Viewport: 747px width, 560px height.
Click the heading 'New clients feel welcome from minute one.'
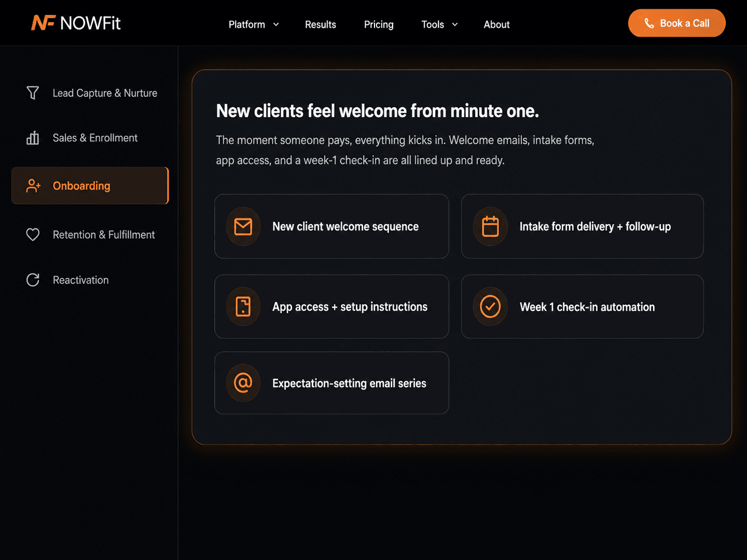[378, 111]
